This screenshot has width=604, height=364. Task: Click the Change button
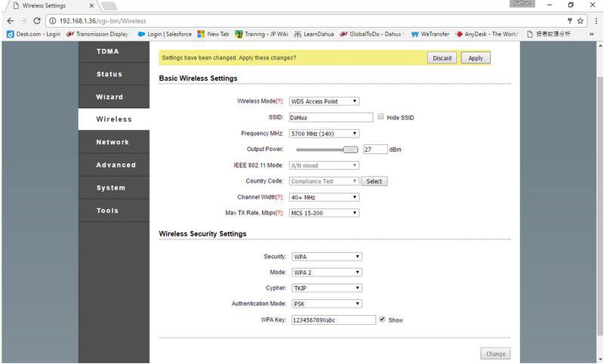tap(495, 353)
